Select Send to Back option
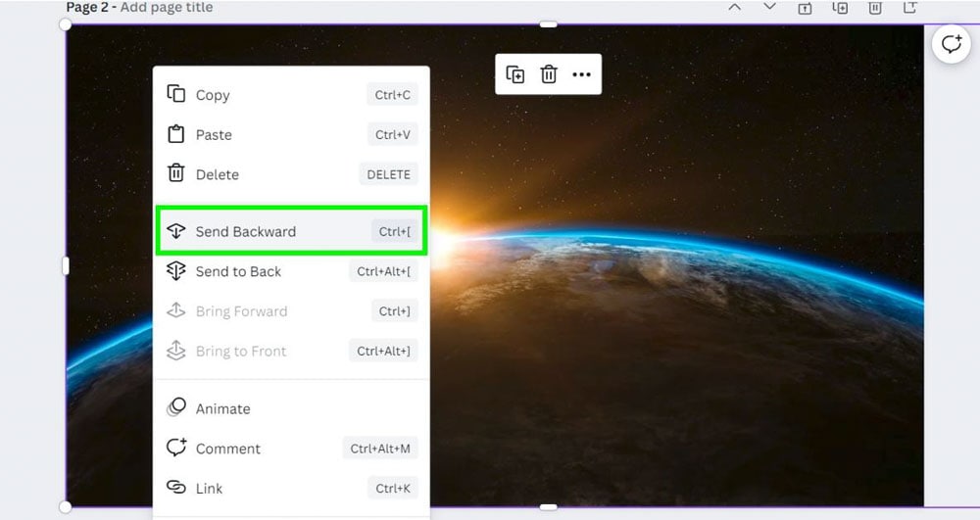 (291, 271)
